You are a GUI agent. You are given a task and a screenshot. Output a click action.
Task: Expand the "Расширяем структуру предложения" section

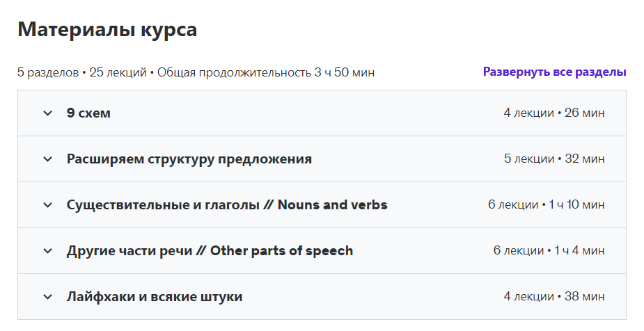pos(189,159)
